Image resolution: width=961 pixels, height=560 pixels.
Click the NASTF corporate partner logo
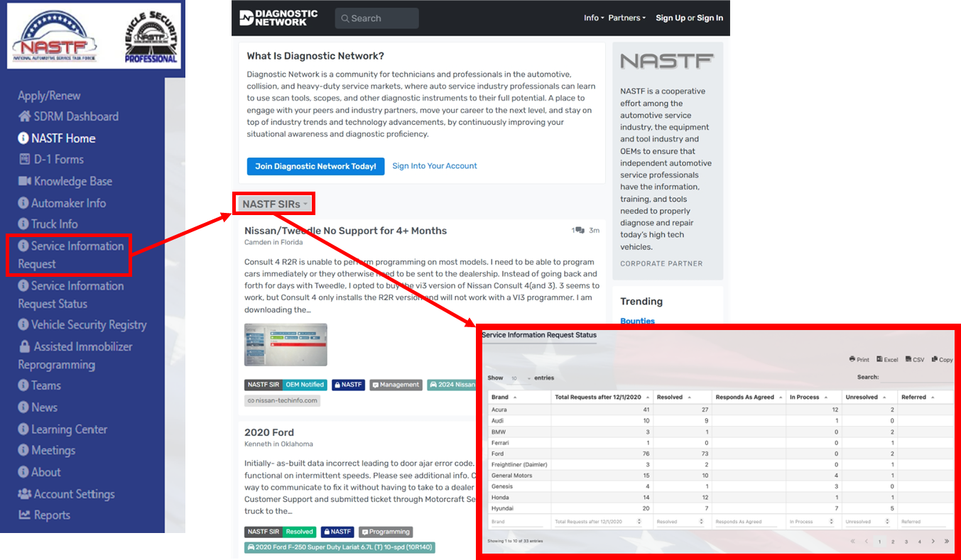[666, 62]
